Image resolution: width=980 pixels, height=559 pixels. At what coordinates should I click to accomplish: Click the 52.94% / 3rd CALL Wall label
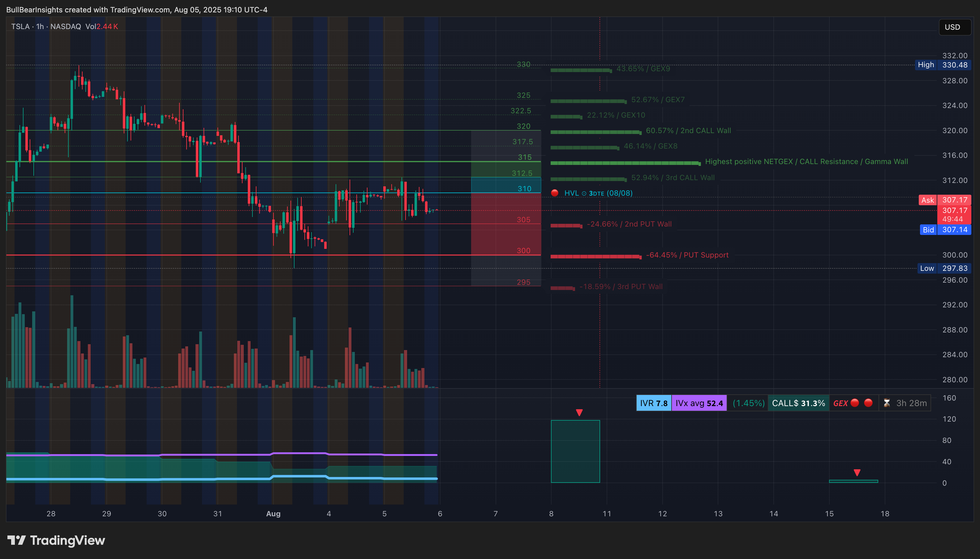tap(673, 178)
